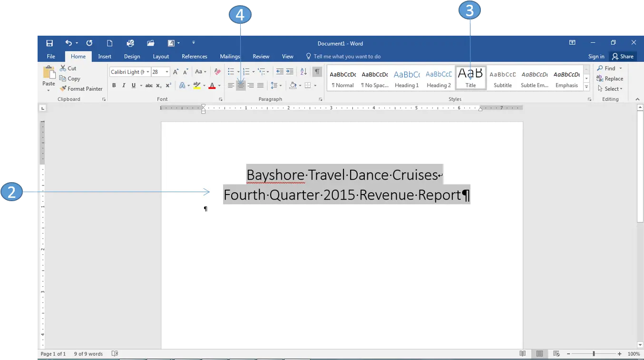Apply the Subtitle style
The image size is (644, 360).
click(x=503, y=78)
